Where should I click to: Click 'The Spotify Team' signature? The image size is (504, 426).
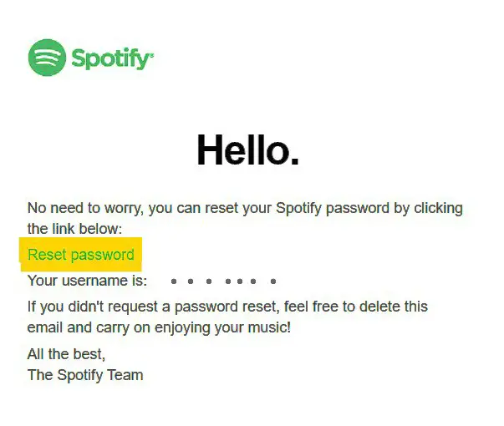pyautogui.click(x=85, y=375)
